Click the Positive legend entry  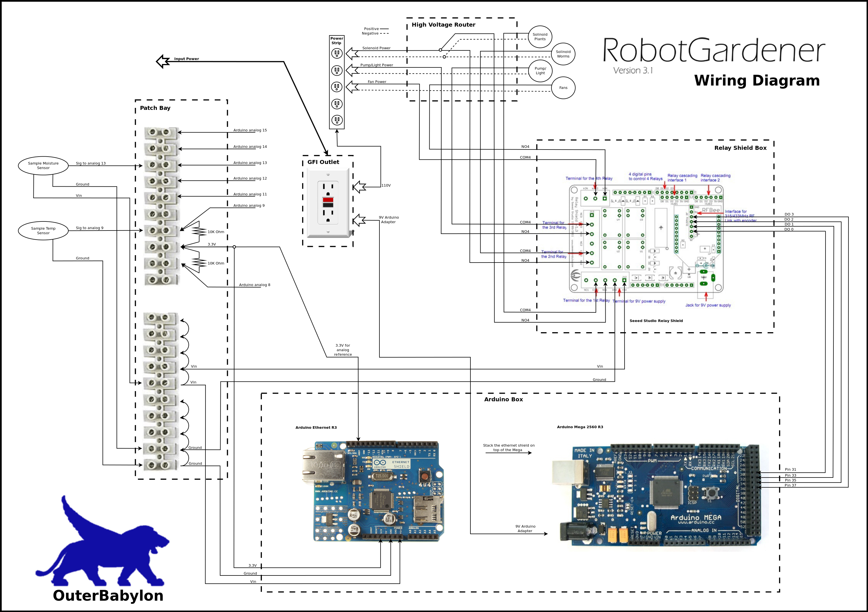pos(376,29)
